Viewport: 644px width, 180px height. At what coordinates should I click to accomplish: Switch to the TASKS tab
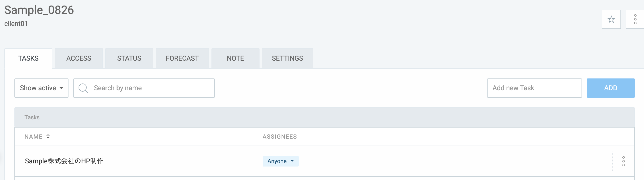(28, 58)
